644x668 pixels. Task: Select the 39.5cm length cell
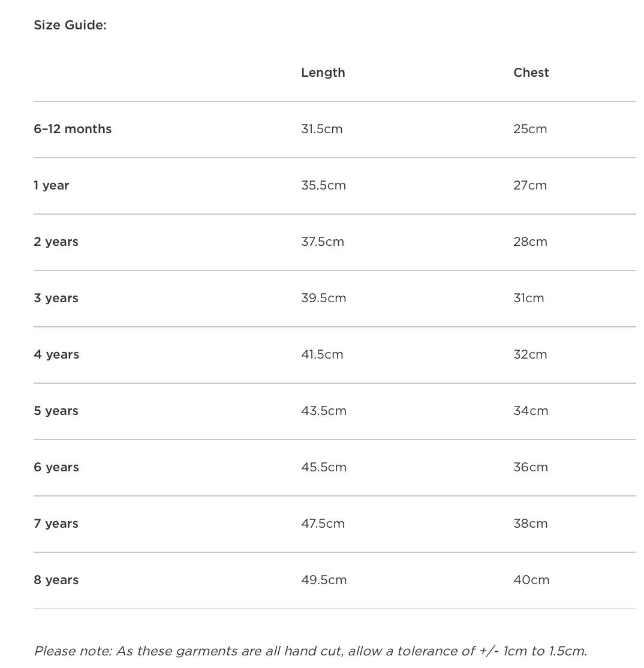click(x=323, y=298)
